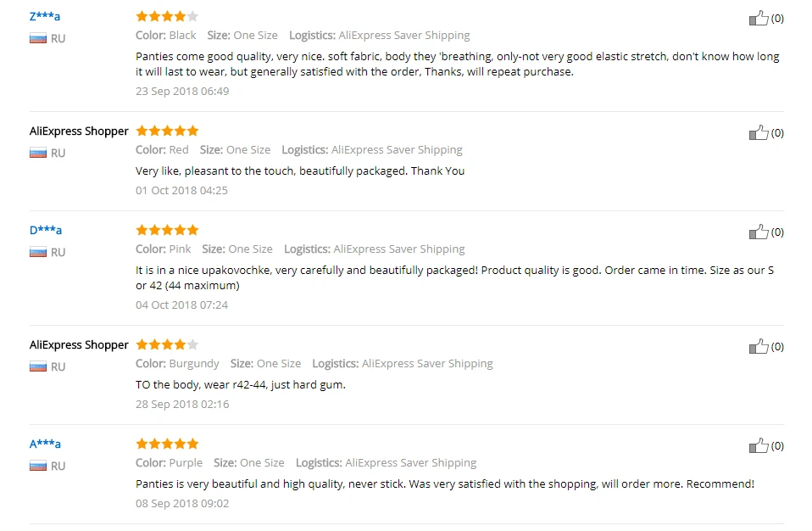
Task: Like Z***a's review with thumbs-up icon
Action: [x=759, y=18]
